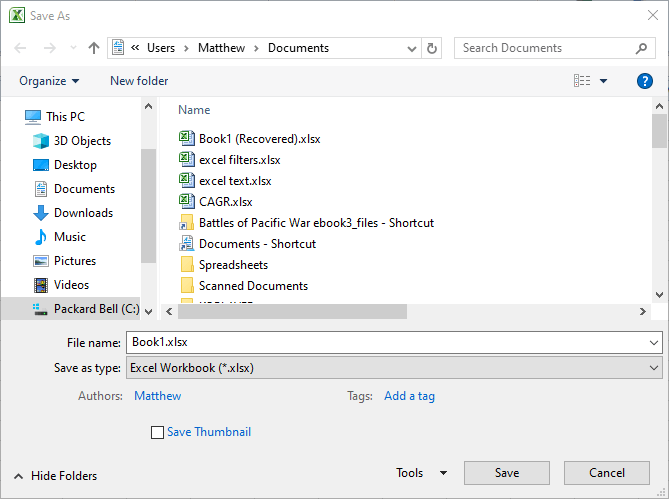The width and height of the screenshot is (669, 499).
Task: Open dropdown arrow after Users in path
Action: point(186,48)
